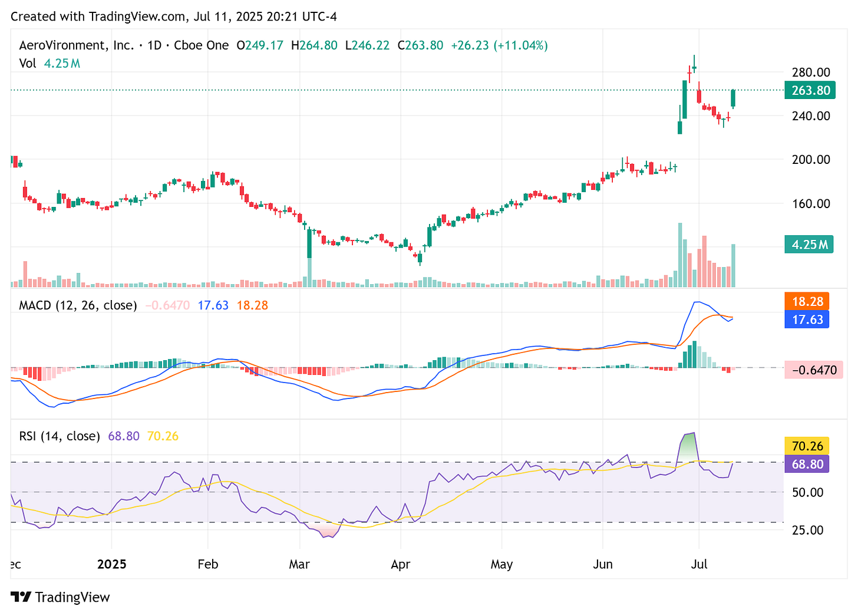Select the green 263.80 last price badge

[810, 90]
